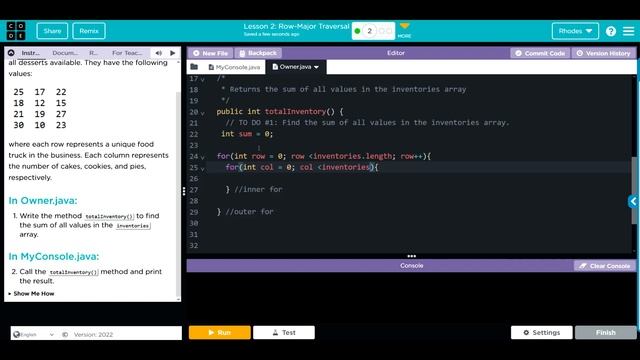The width and height of the screenshot is (640, 360).
Task: Switch to the Instructions tab
Action: [31, 53]
